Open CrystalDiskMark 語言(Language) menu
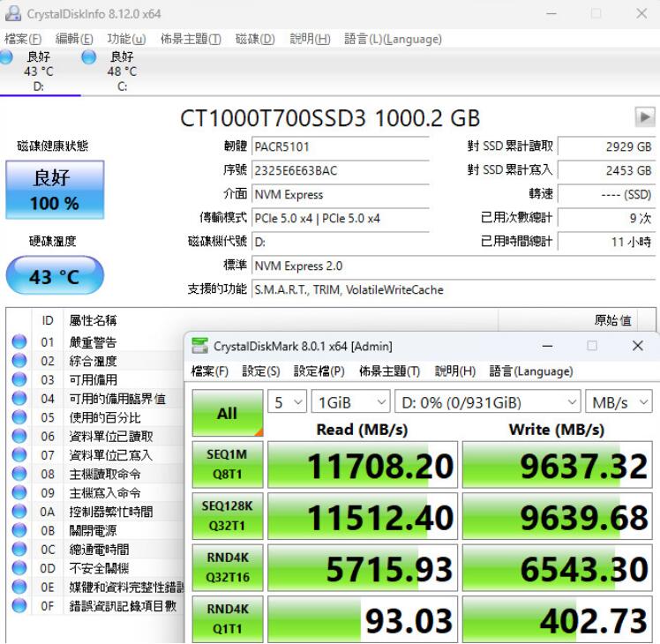The width and height of the screenshot is (660, 644). click(x=531, y=371)
